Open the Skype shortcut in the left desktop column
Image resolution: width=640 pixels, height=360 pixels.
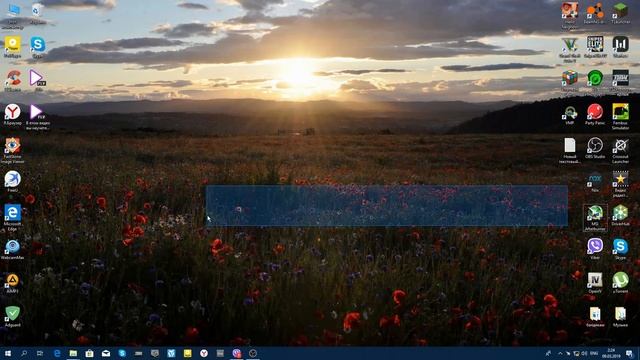pos(38,45)
